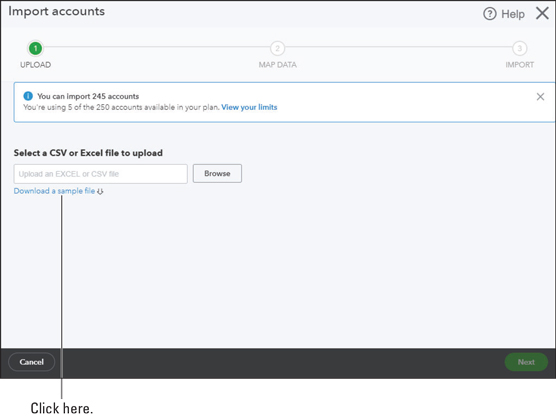Click the blue info icon in banner
The width and height of the screenshot is (556, 417).
pyautogui.click(x=28, y=96)
